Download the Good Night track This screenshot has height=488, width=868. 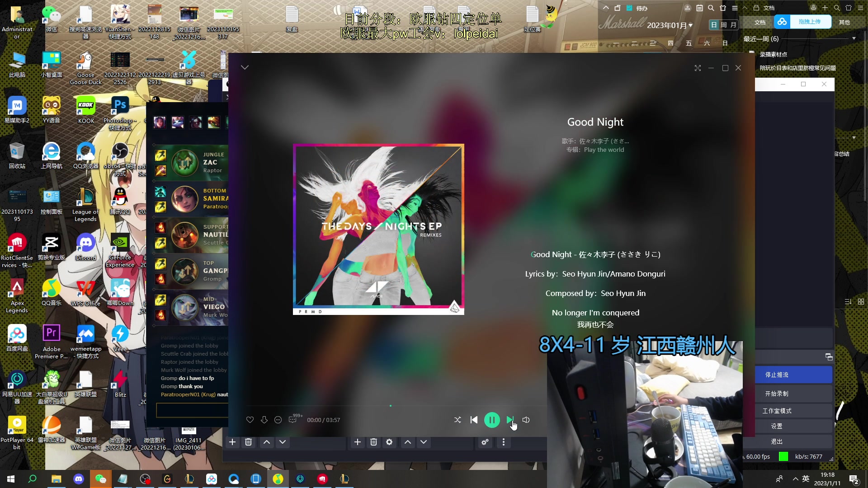[264, 420]
